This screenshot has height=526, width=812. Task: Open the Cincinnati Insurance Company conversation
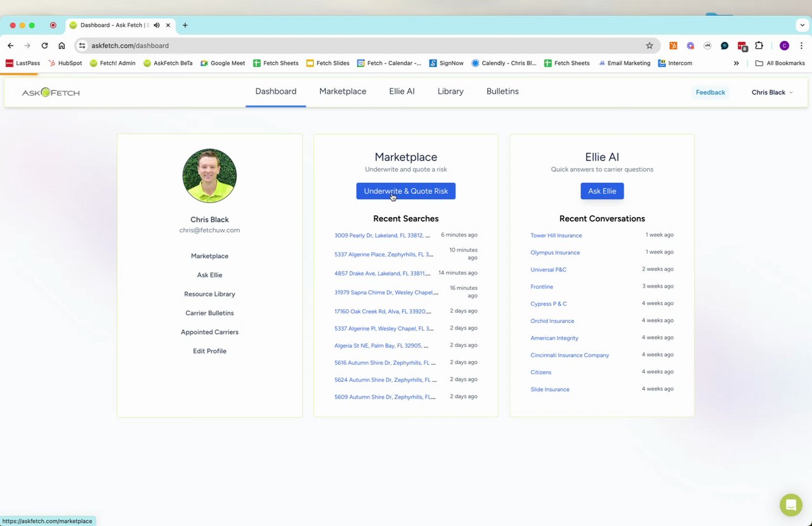pyautogui.click(x=570, y=355)
